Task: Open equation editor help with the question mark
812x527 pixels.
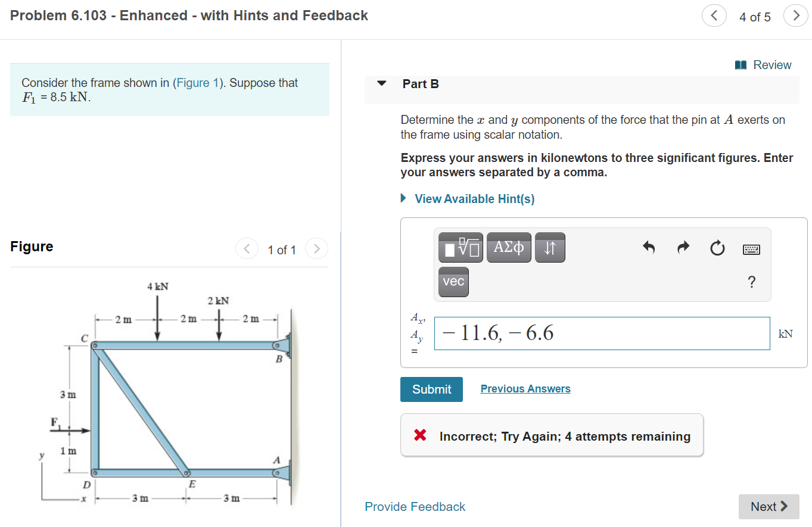Action: pos(752,283)
